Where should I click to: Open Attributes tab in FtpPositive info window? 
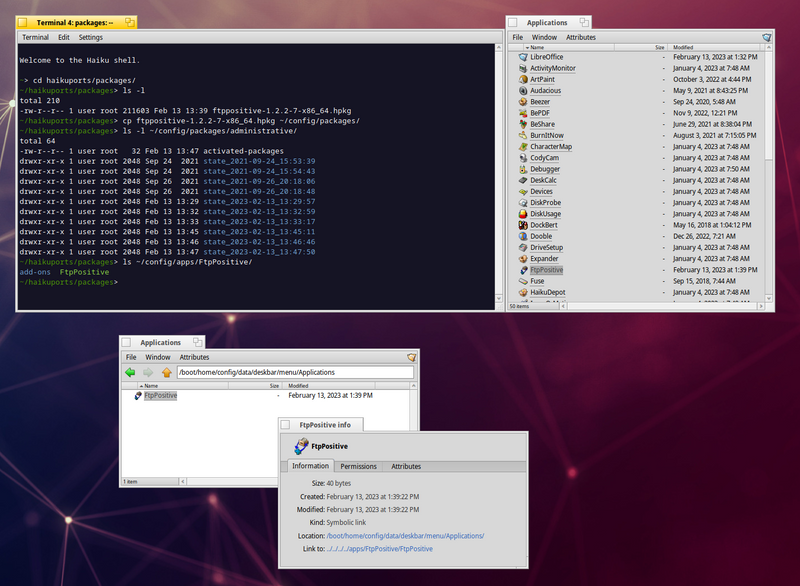click(406, 466)
